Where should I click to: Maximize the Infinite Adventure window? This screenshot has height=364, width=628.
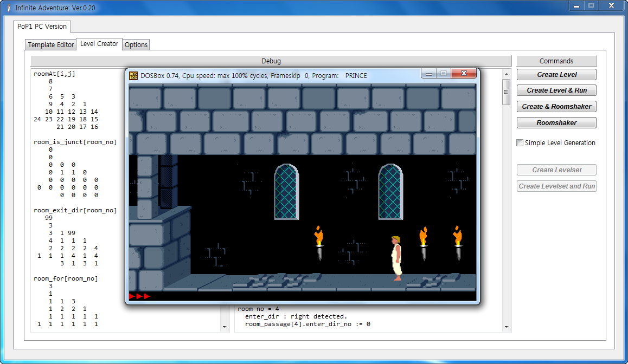coord(591,6)
